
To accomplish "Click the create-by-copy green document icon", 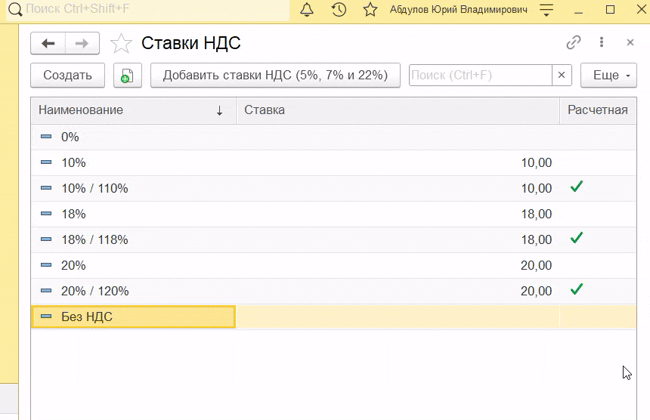I will (x=126, y=75).
